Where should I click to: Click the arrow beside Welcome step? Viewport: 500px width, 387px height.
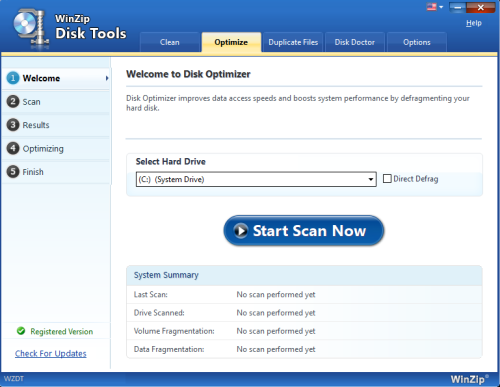pyautogui.click(x=107, y=78)
